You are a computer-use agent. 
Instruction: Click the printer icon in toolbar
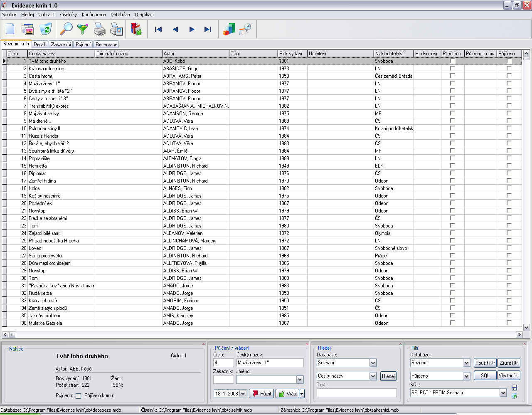[100, 29]
